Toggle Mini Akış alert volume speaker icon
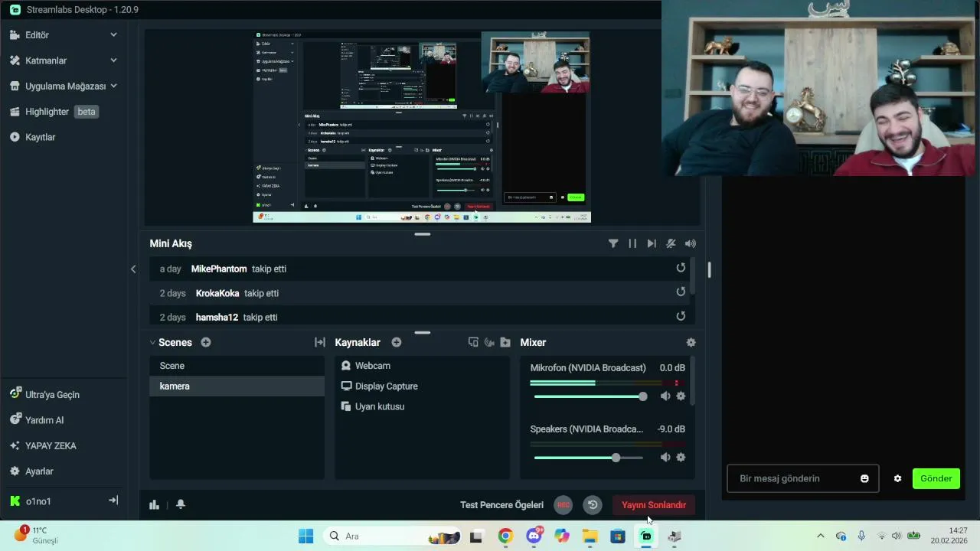Image resolution: width=980 pixels, height=551 pixels. (691, 243)
